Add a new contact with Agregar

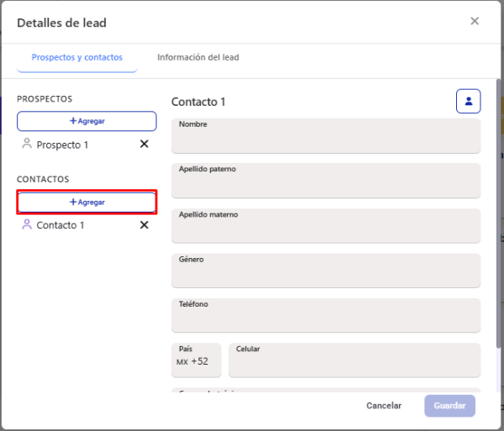87,202
